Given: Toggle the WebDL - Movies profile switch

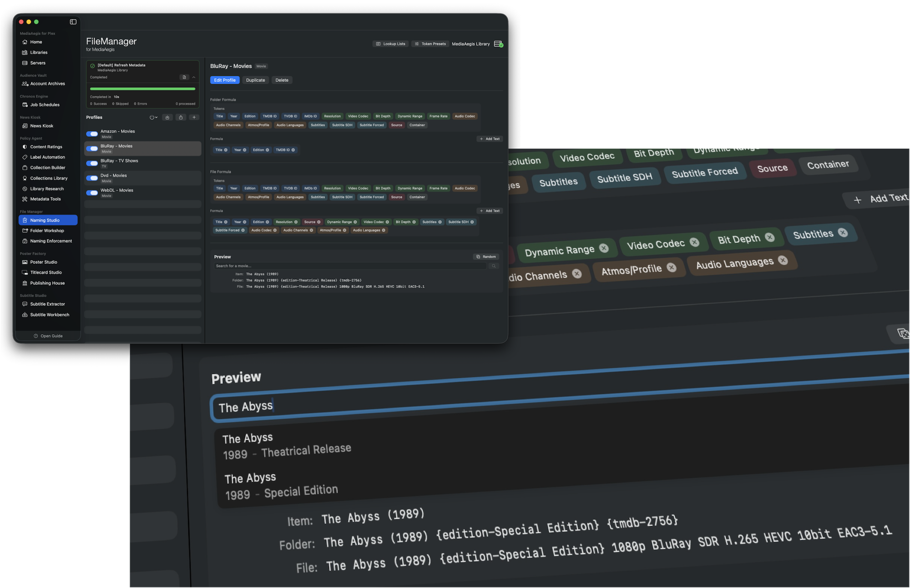Looking at the screenshot, I should pos(92,193).
